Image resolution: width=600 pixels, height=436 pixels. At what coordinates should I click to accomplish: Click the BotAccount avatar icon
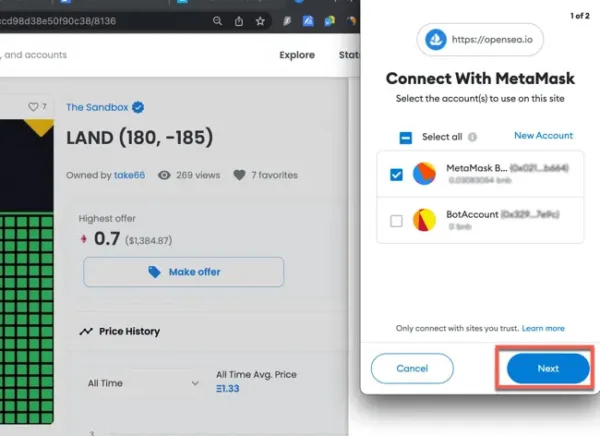coord(424,220)
